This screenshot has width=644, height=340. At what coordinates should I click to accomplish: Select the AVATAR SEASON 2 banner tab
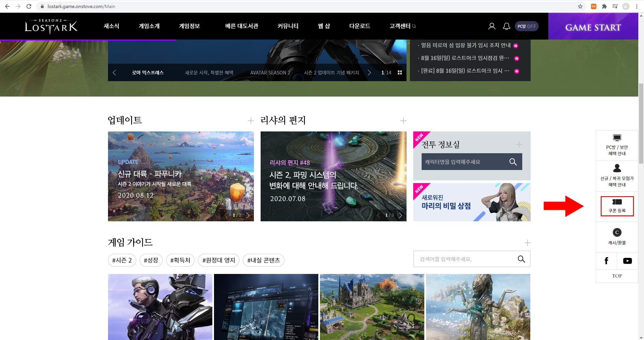[x=270, y=73]
